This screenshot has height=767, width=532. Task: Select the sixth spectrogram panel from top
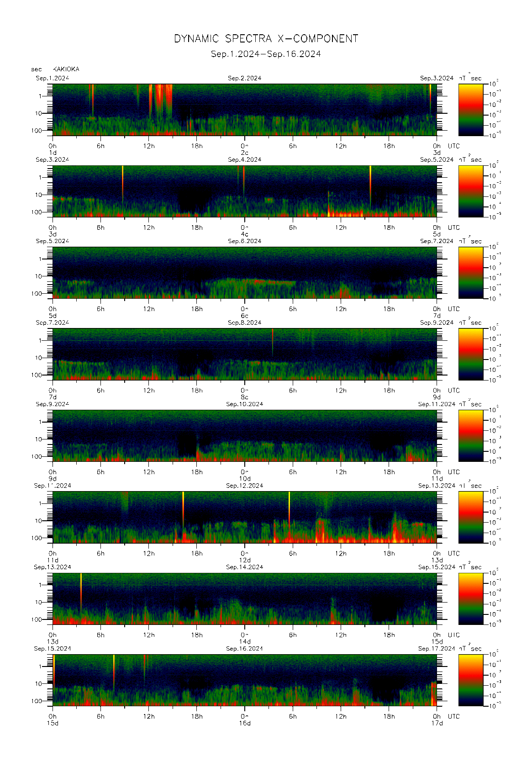tap(244, 517)
